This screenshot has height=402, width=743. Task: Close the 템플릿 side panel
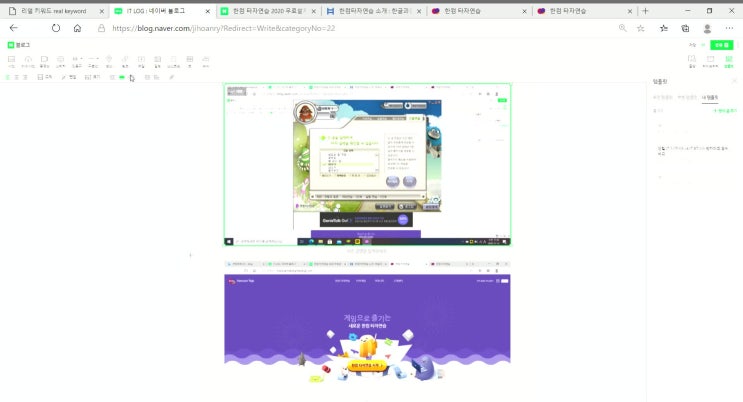click(734, 82)
